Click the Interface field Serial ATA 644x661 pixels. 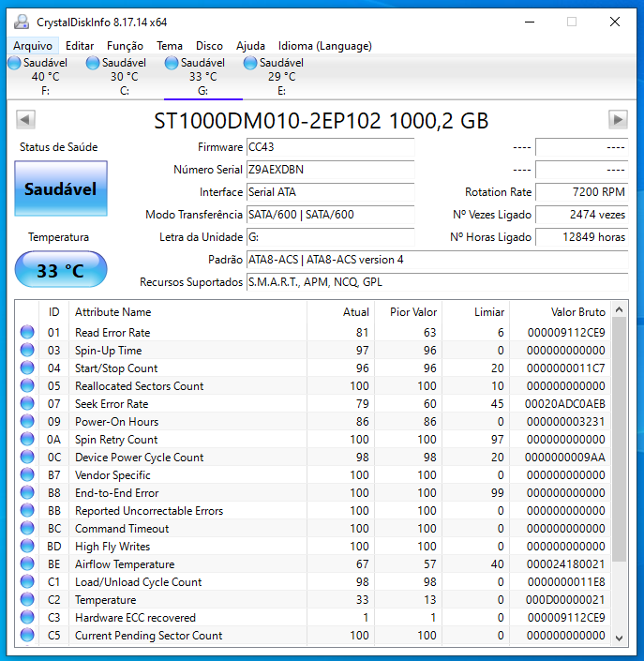[330, 192]
